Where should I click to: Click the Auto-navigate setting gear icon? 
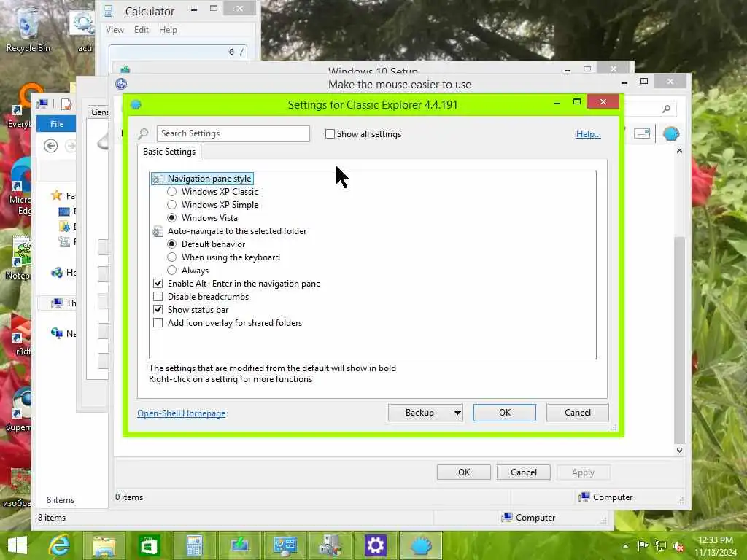tap(158, 231)
